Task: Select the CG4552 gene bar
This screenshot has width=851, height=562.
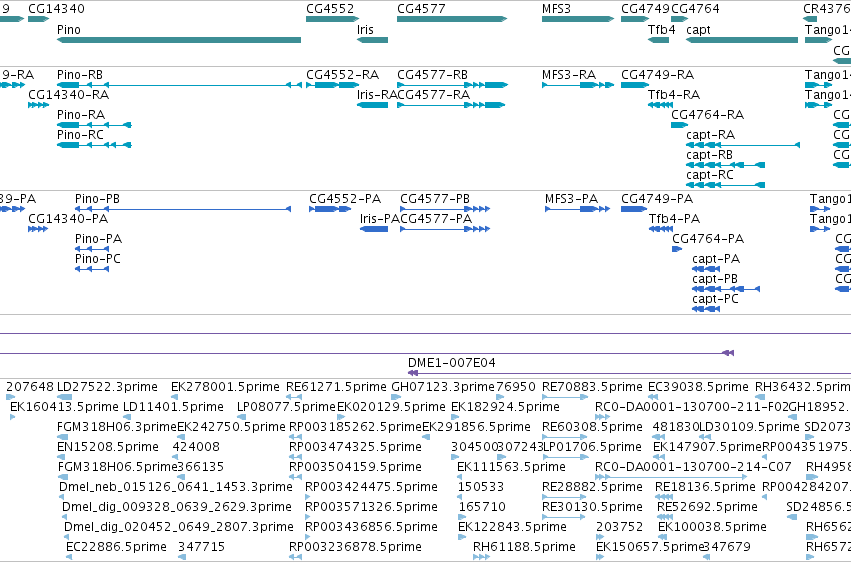Action: pyautogui.click(x=332, y=19)
